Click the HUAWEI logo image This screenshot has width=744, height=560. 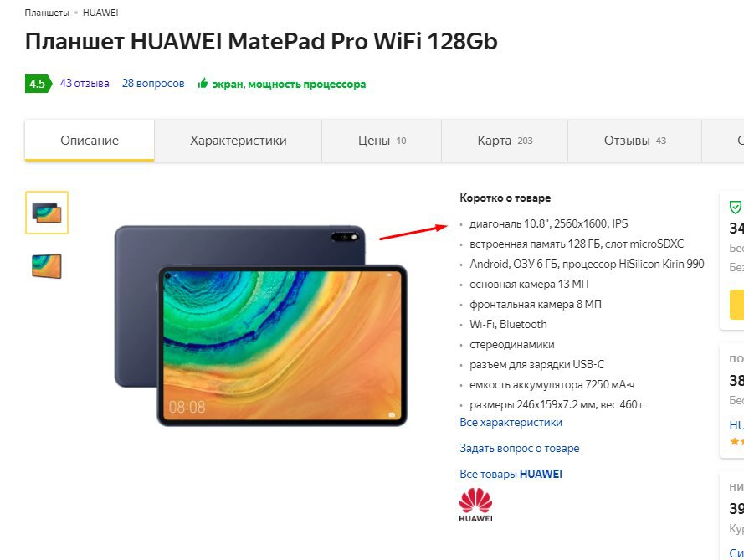[x=475, y=505]
